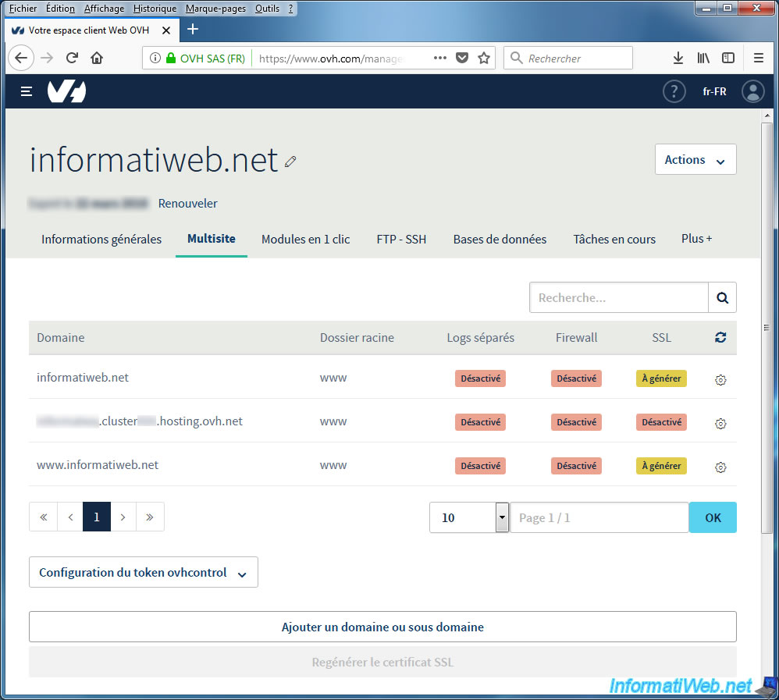The image size is (779, 700).
Task: Click the green padlock security icon
Action: 170,58
